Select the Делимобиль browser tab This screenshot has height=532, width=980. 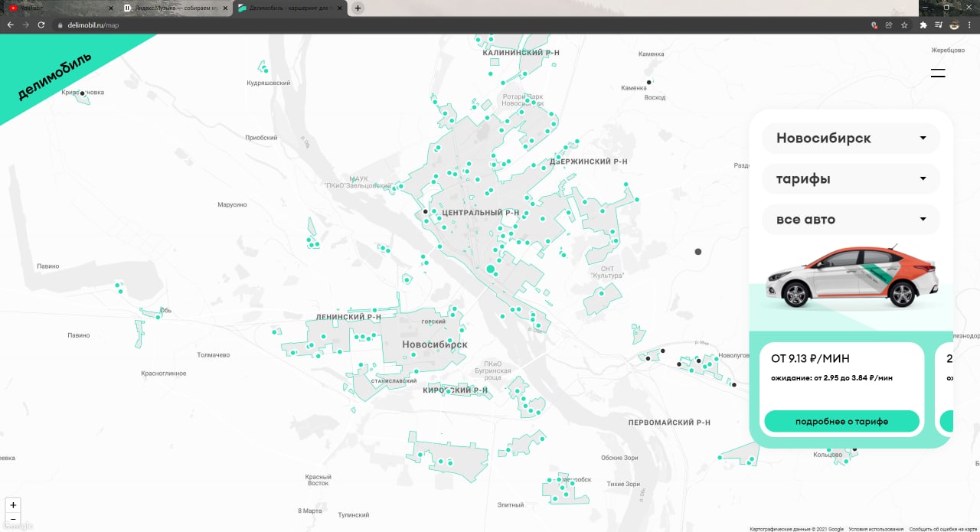pos(289,8)
